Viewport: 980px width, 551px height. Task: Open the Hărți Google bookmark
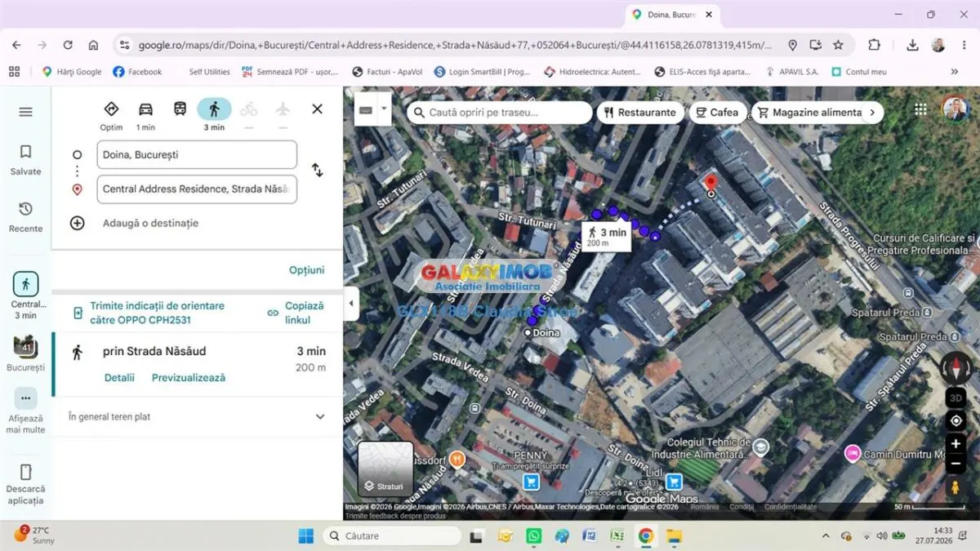tap(72, 72)
